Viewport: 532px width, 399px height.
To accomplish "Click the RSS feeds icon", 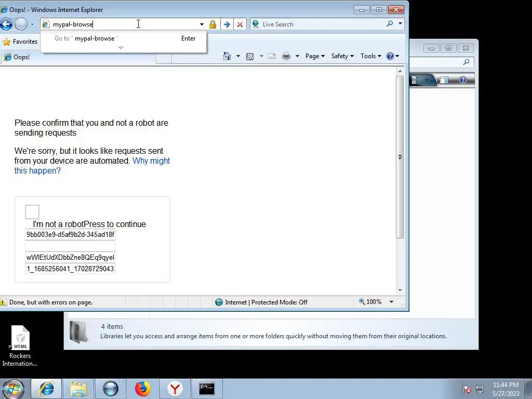I will [x=250, y=56].
